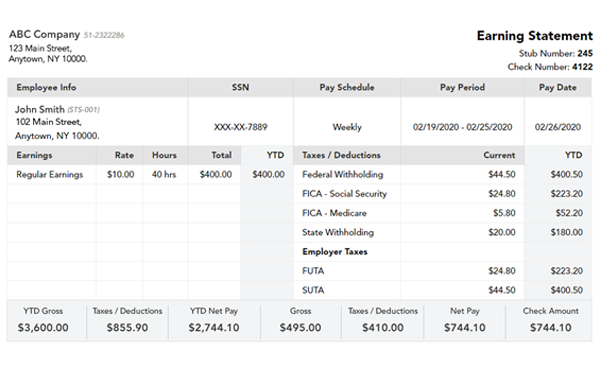Click the Pay Schedule header
Screen dimensions: 600x368
coord(347,88)
